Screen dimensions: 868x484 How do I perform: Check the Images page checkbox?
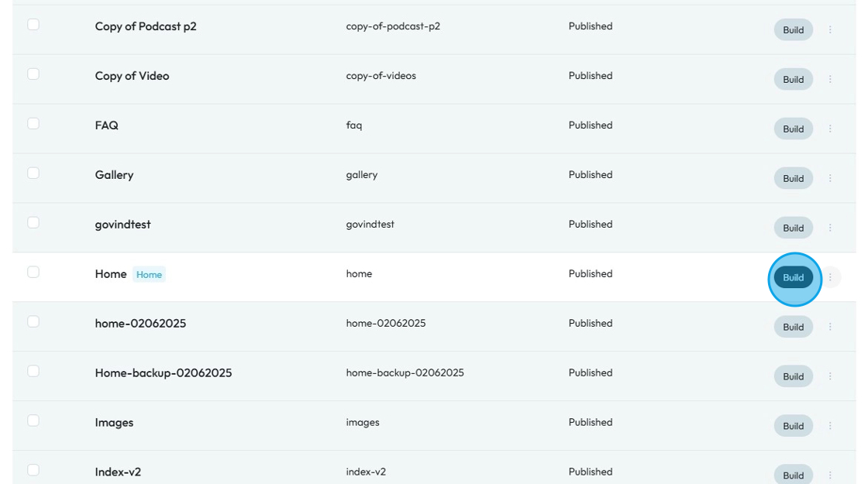coord(33,420)
